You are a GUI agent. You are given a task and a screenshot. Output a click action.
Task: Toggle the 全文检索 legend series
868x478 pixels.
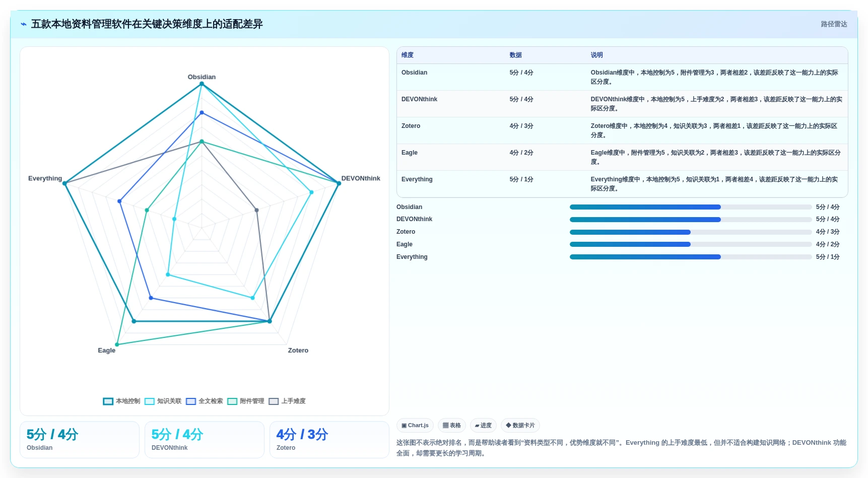204,401
